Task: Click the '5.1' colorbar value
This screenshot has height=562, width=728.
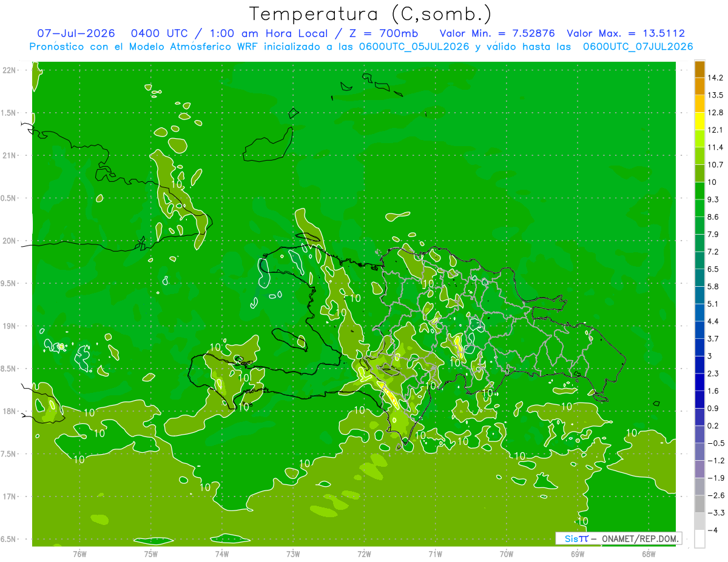Action: (713, 304)
